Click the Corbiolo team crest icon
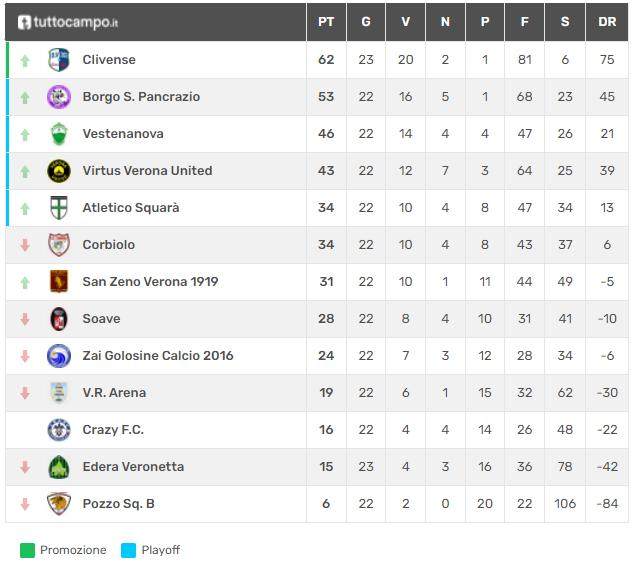Viewport: 636px width, 565px height. click(x=59, y=245)
